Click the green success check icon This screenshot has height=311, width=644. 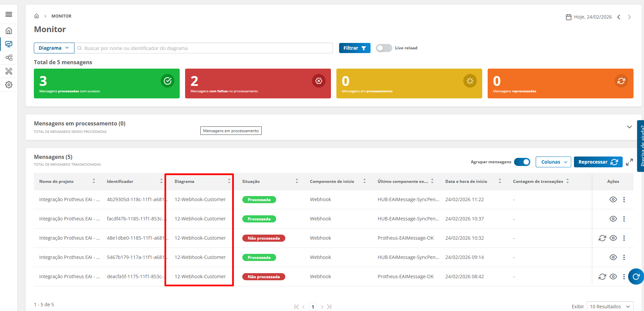[168, 81]
